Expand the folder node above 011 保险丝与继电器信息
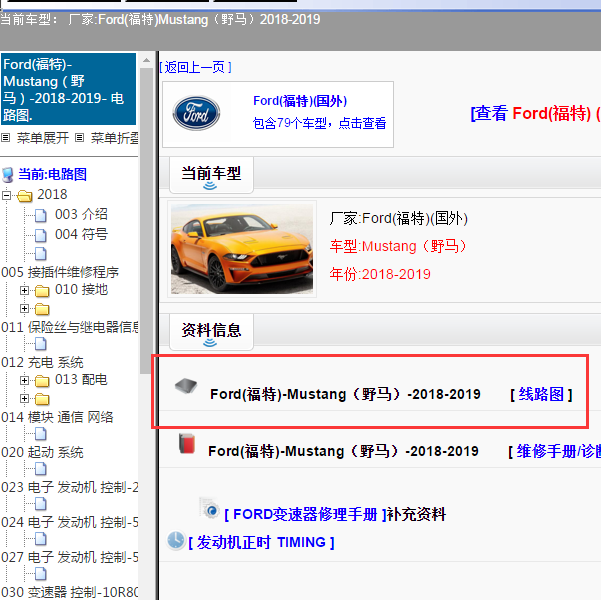The height and width of the screenshot is (600, 601). click(x=25, y=309)
